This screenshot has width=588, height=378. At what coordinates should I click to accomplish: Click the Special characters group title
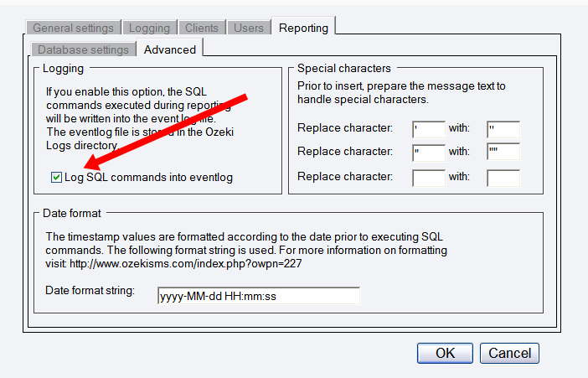344,68
